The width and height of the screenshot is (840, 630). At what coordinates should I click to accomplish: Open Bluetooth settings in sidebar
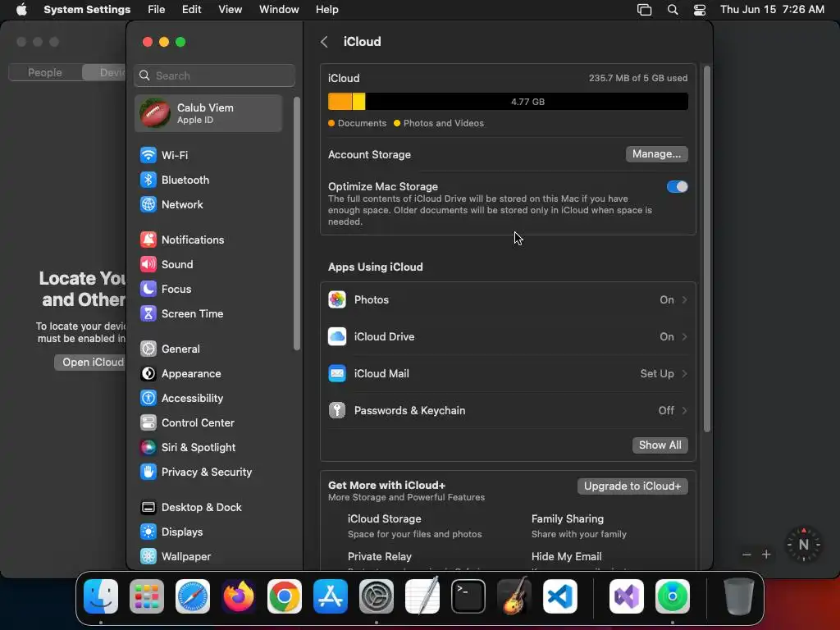(x=209, y=180)
